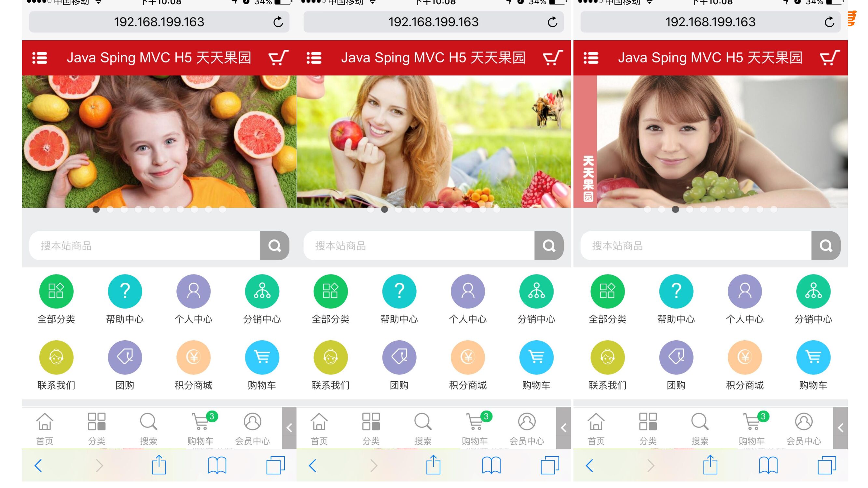Open the 全部分类 category icon
The height and width of the screenshot is (488, 868).
click(x=56, y=291)
